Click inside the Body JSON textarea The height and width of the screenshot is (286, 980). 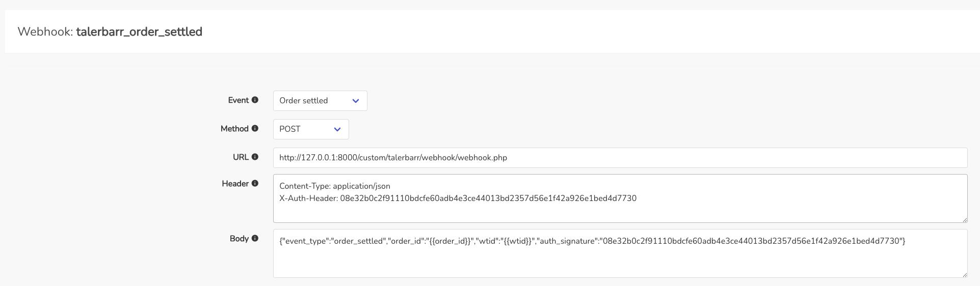(620, 260)
